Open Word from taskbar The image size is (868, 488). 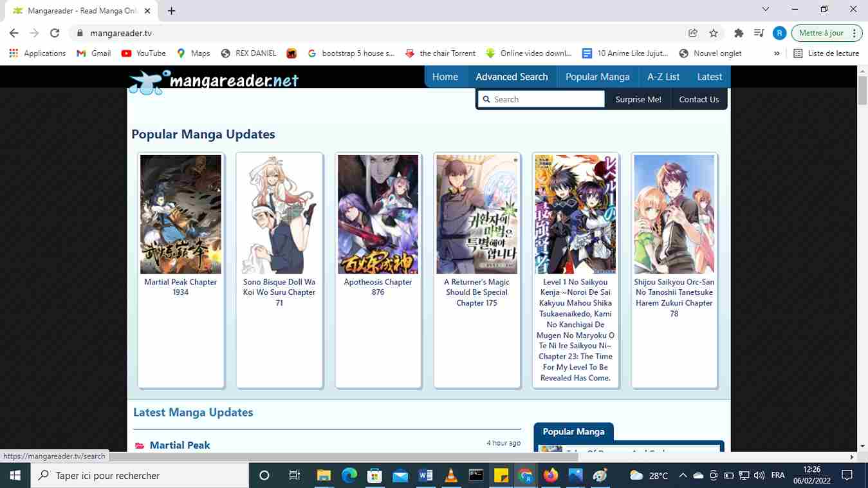coord(425,476)
